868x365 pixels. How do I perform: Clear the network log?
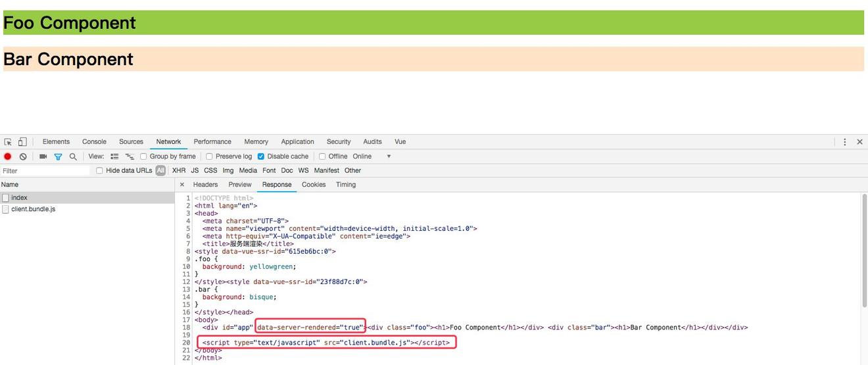click(x=23, y=157)
